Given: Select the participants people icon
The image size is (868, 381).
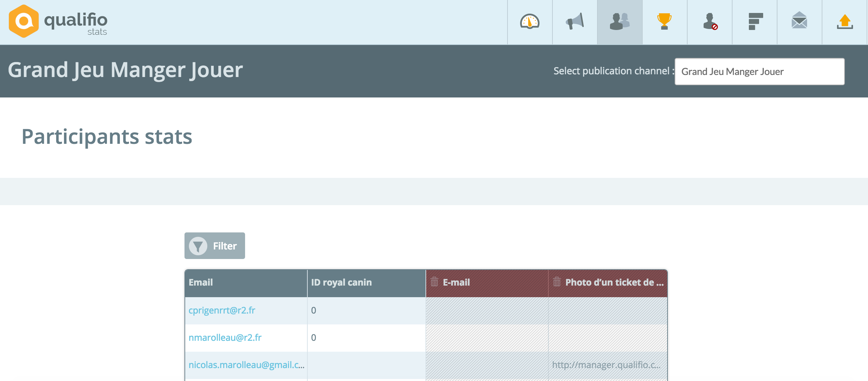Looking at the screenshot, I should point(620,22).
